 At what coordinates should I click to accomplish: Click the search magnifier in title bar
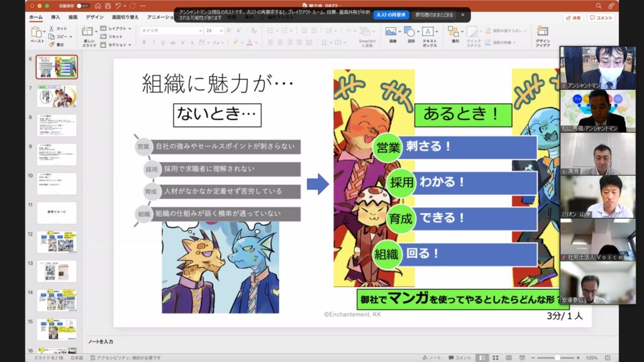599,6
